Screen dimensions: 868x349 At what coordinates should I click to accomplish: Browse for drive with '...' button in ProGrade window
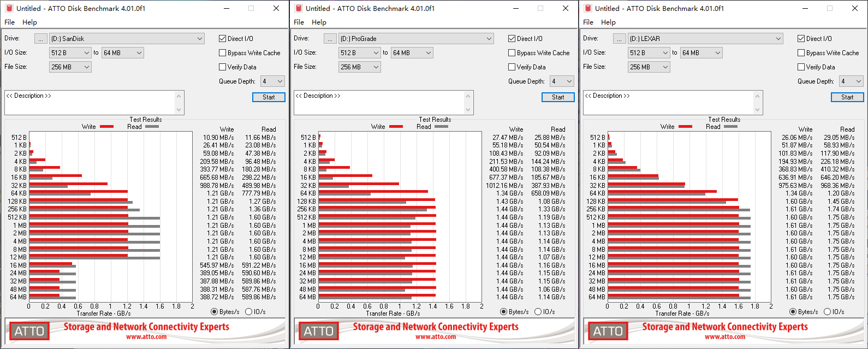point(330,39)
